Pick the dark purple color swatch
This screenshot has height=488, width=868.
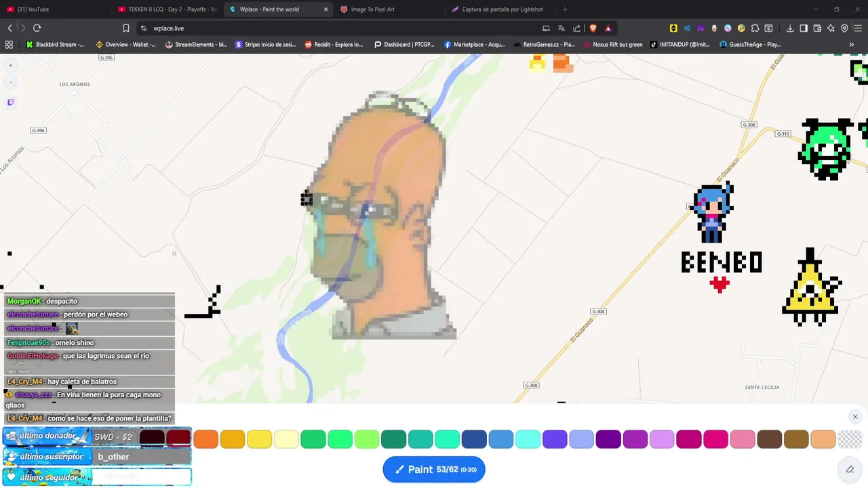coord(608,439)
